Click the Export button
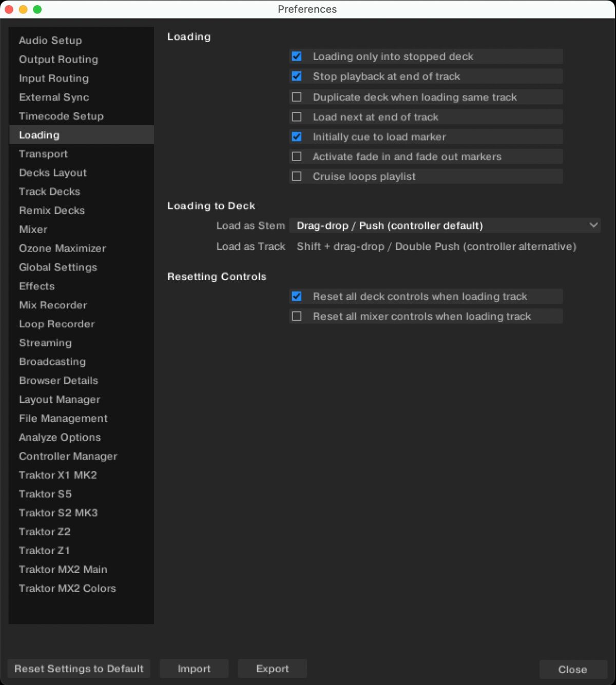This screenshot has height=685, width=616. pyautogui.click(x=272, y=669)
